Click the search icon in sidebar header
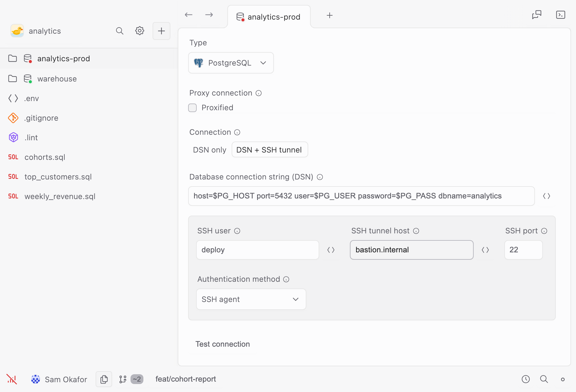This screenshot has height=392, width=576. coord(119,31)
